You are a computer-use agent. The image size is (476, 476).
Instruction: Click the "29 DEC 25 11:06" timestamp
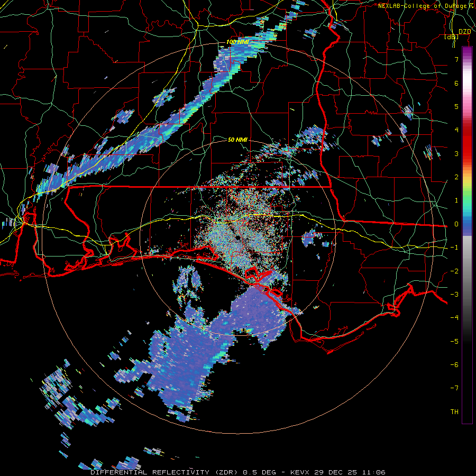click(x=349, y=472)
